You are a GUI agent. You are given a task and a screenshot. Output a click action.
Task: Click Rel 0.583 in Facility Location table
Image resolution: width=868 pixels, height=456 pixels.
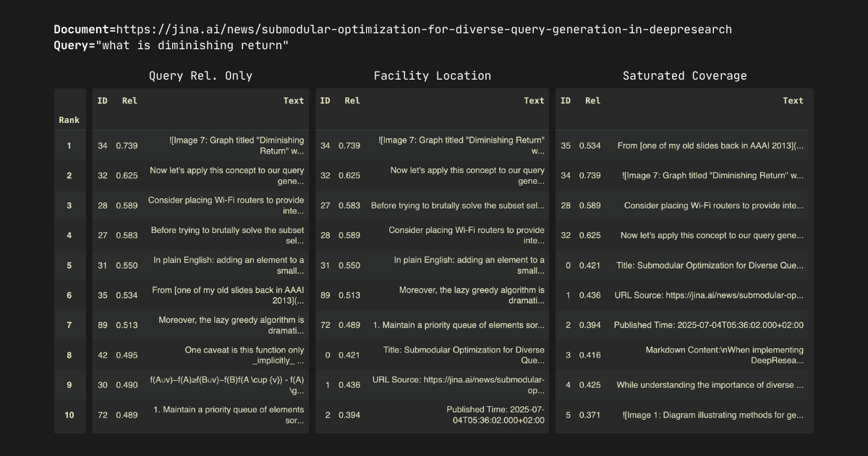pos(349,206)
